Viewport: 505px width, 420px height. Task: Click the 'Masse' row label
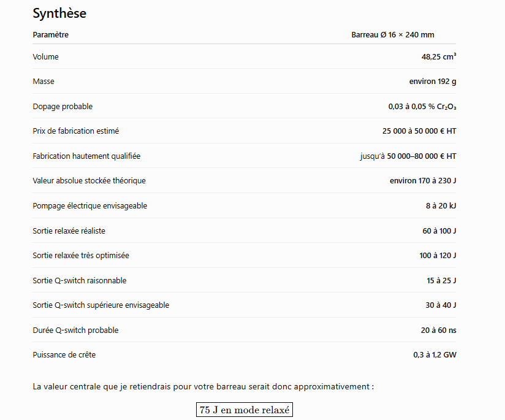(x=44, y=82)
